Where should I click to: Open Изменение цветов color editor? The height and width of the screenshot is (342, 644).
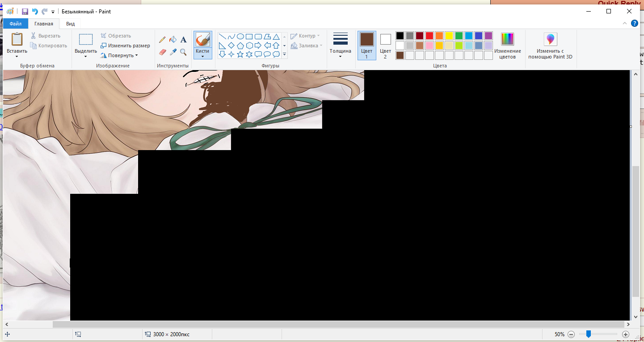pyautogui.click(x=508, y=46)
